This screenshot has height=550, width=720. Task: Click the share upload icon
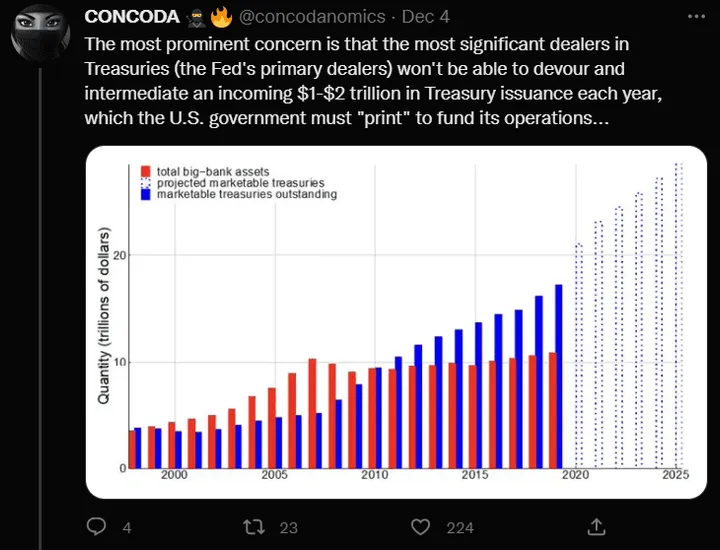click(x=595, y=526)
